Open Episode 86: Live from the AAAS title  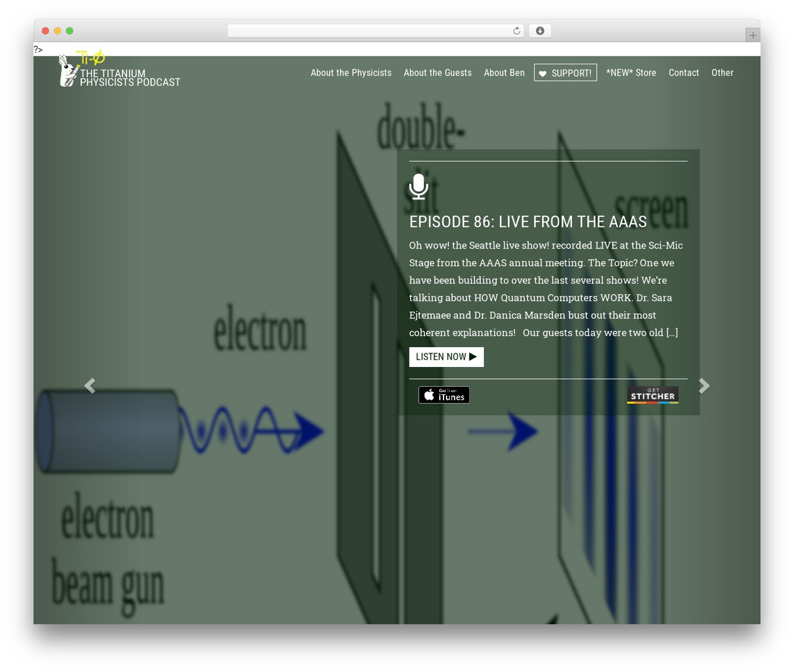(x=528, y=222)
